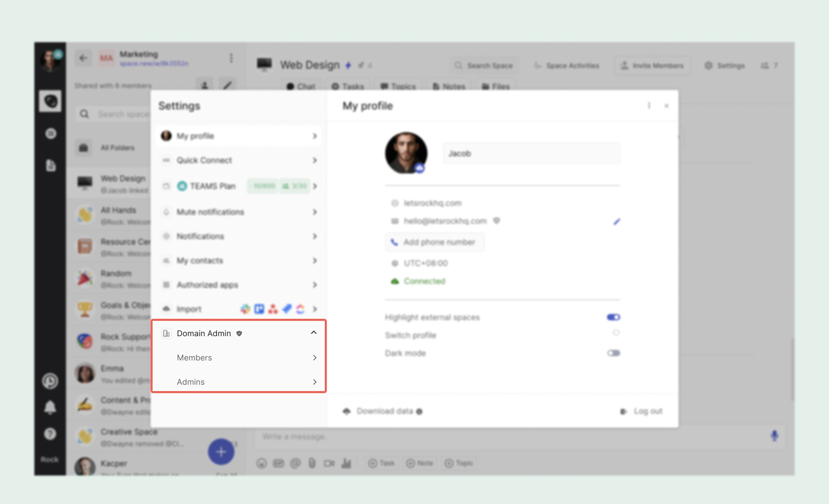Viewport: 829px width, 504px height.
Task: Open Members under Domain Admin
Action: [239, 358]
